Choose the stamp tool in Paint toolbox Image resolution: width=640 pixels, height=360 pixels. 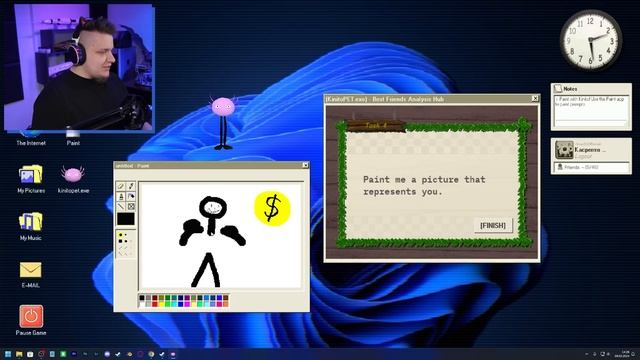(x=121, y=197)
